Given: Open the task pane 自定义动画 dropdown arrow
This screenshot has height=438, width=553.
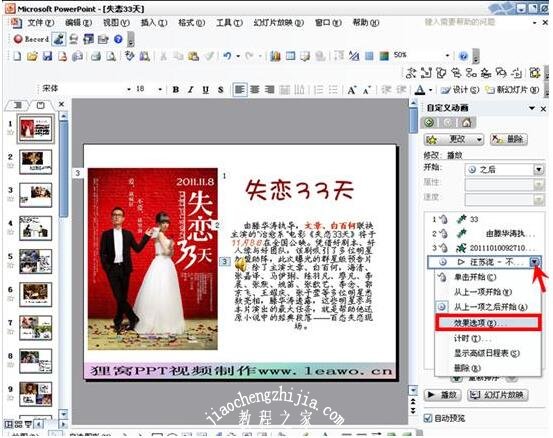Looking at the screenshot, I should pyautogui.click(x=532, y=109).
